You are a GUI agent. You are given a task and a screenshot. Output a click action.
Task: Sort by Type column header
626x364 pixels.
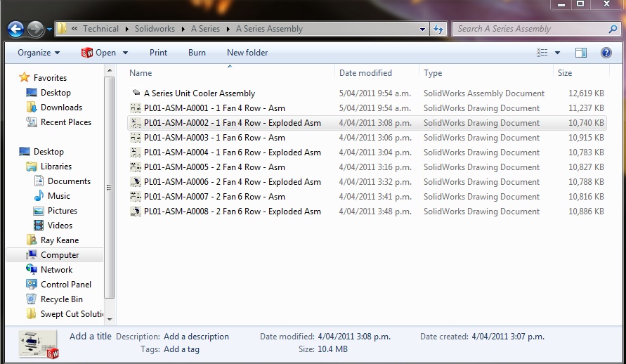433,73
